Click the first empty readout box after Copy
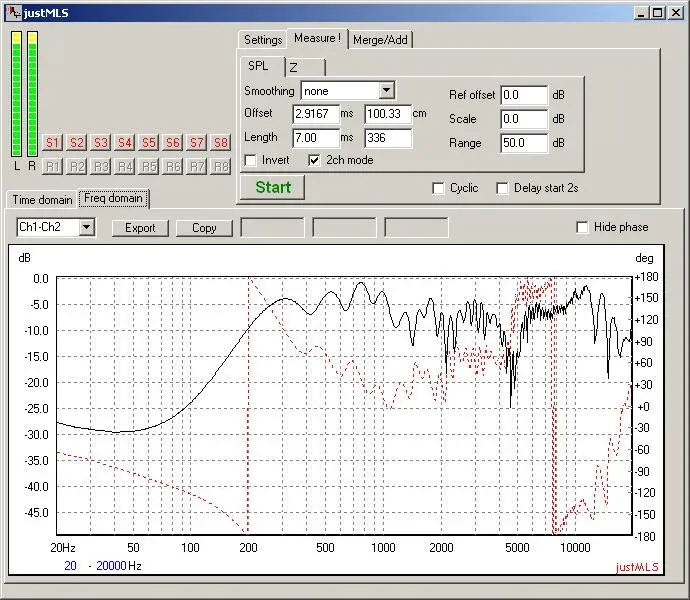The height and width of the screenshot is (600, 690). [272, 228]
